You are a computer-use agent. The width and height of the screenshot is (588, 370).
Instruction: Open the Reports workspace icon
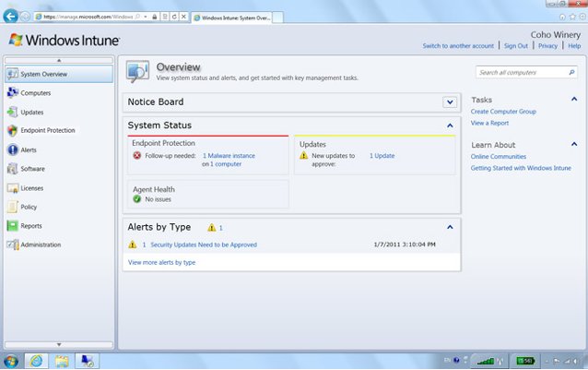point(12,226)
